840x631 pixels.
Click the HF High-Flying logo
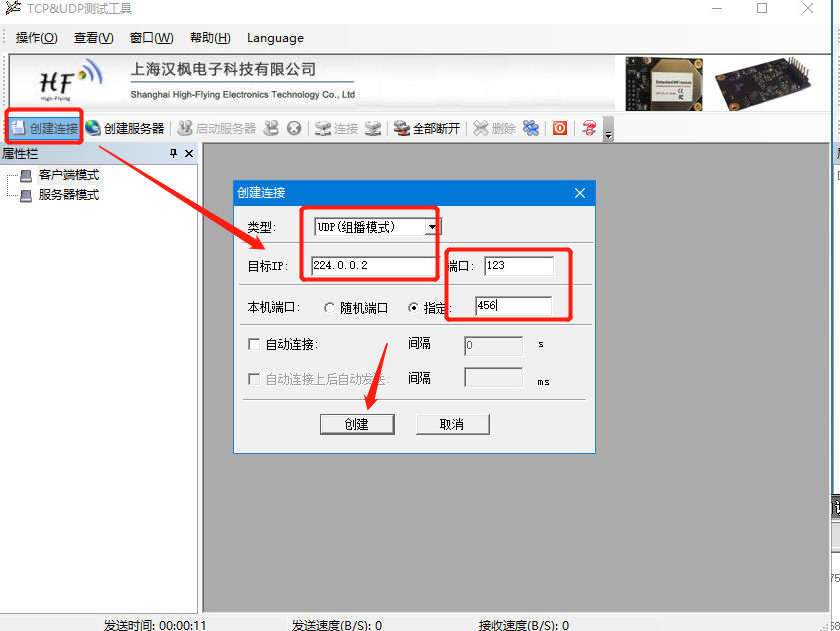70,80
